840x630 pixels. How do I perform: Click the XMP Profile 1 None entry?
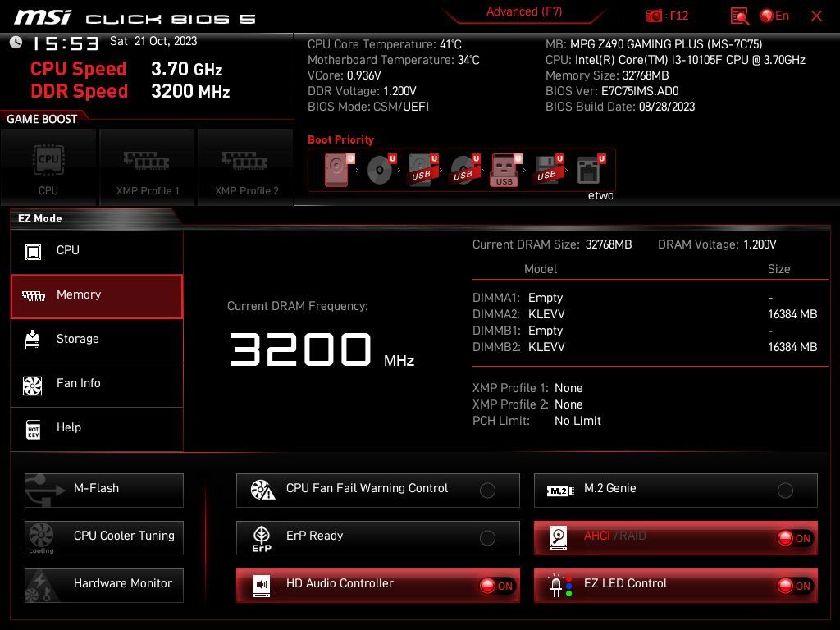pos(527,388)
